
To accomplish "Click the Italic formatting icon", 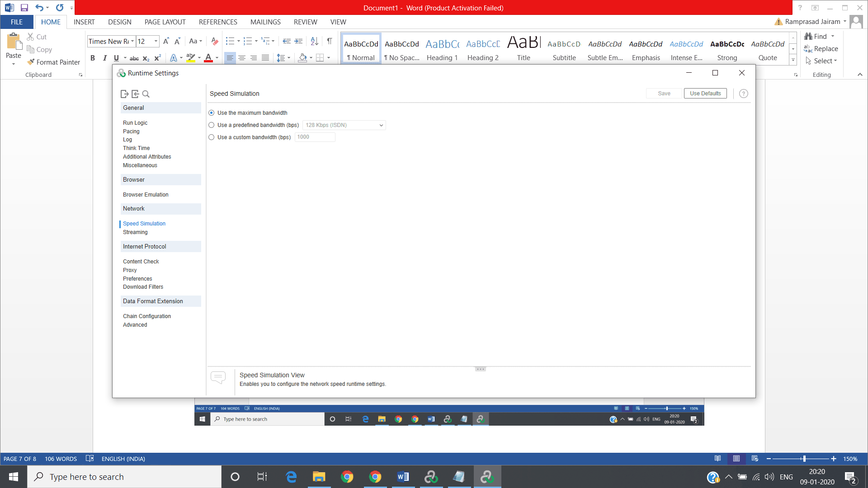I will coord(104,58).
